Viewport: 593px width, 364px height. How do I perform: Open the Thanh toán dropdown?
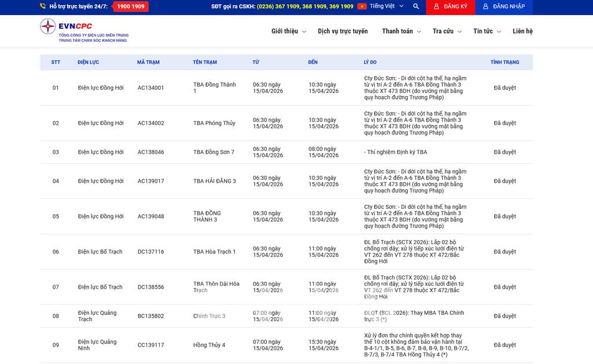pos(401,31)
